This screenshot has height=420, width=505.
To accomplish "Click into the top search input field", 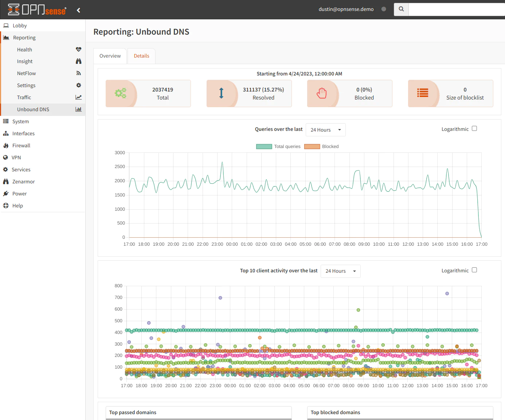I will pyautogui.click(x=456, y=9).
